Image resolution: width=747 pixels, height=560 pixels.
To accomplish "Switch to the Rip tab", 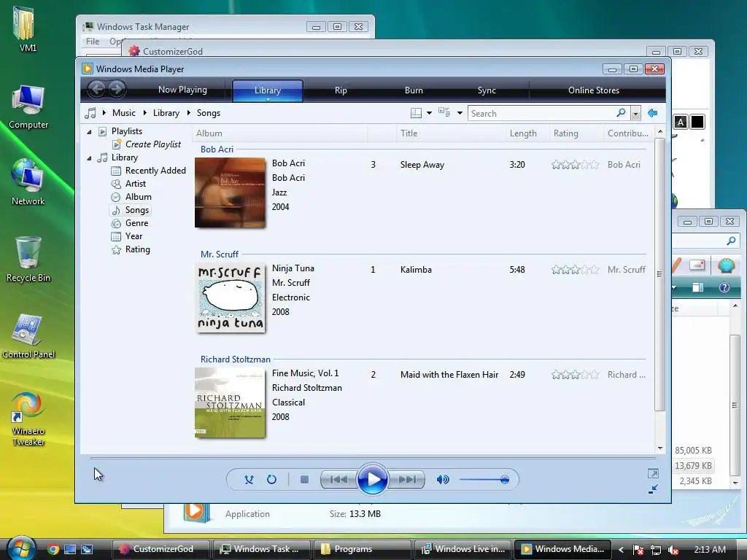I will 341,90.
